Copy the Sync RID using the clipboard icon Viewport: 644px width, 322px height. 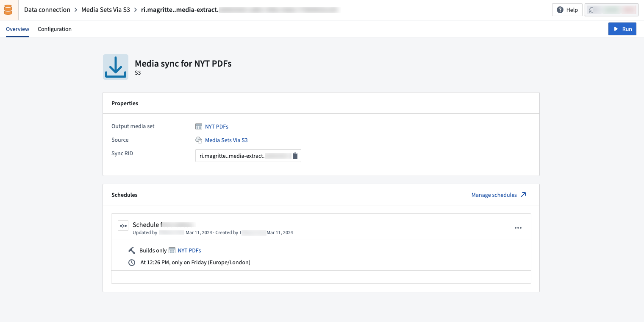point(295,156)
